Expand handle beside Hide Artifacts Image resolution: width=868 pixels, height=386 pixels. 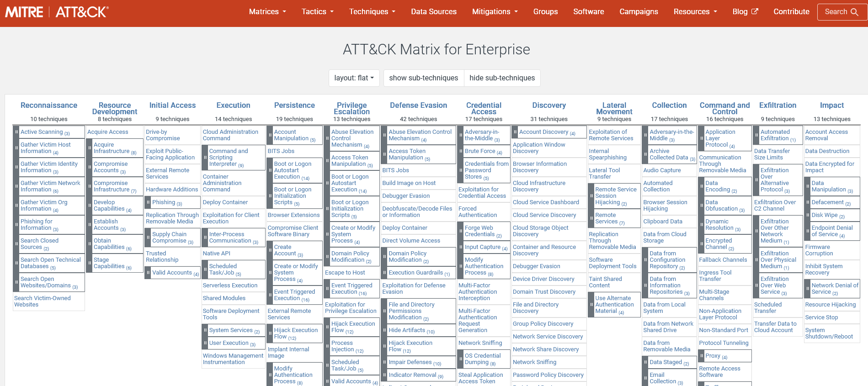384,330
